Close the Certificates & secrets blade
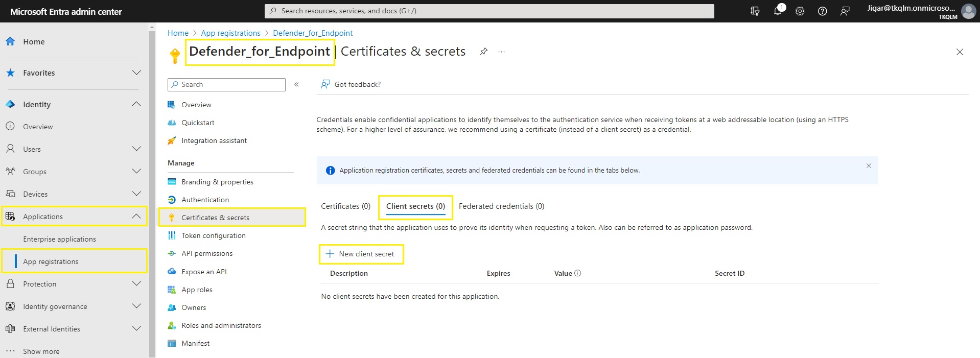Image resolution: width=980 pixels, height=358 pixels. [960, 52]
